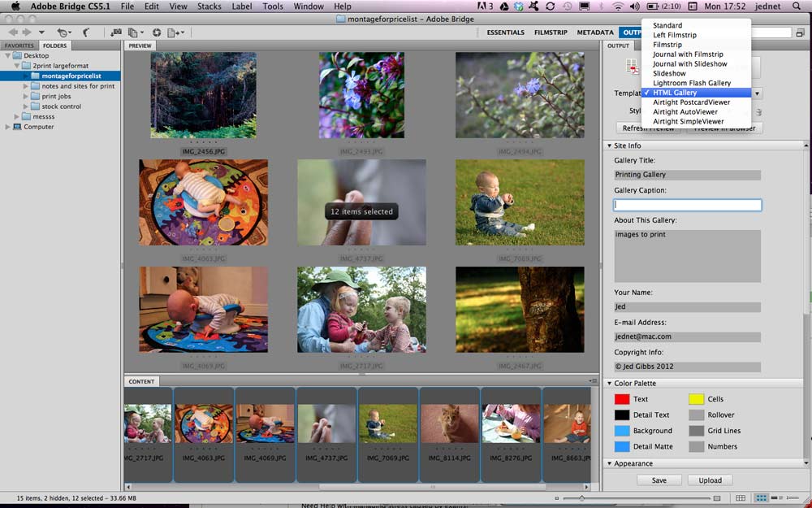The width and height of the screenshot is (812, 508).
Task: Click the Return to Adobe Photoshop boomerang icon
Action: pos(86,33)
